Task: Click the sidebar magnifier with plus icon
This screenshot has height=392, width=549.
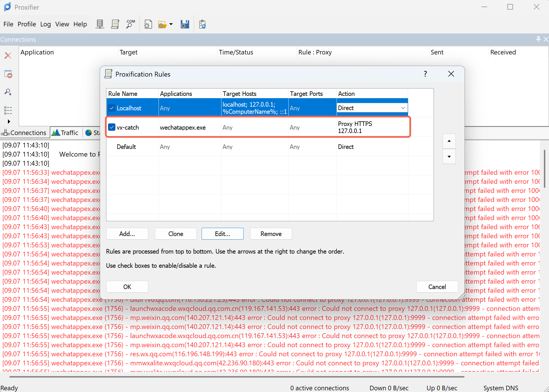Action: click(8, 92)
